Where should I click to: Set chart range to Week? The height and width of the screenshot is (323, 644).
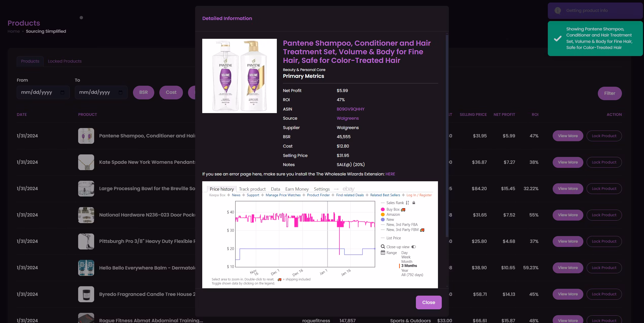pyautogui.click(x=406, y=257)
